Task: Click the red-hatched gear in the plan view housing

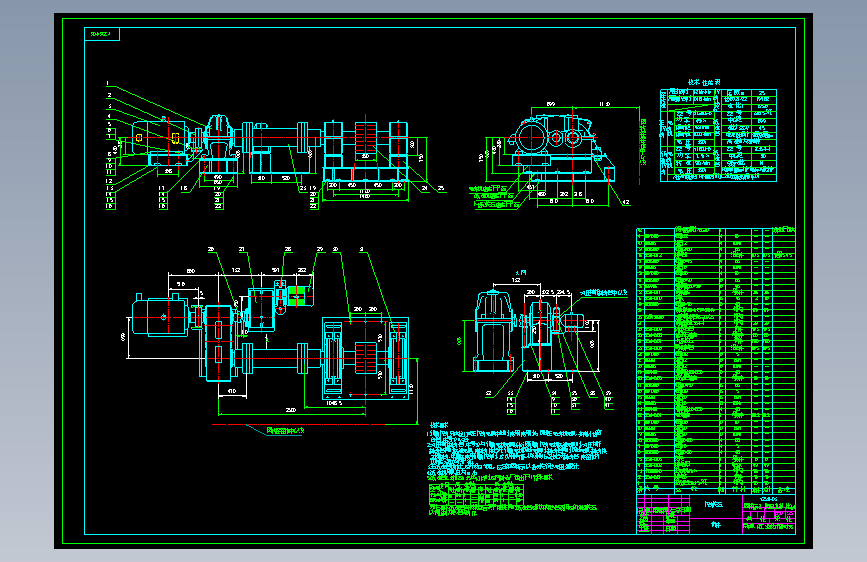Action: pyautogui.click(x=365, y=358)
